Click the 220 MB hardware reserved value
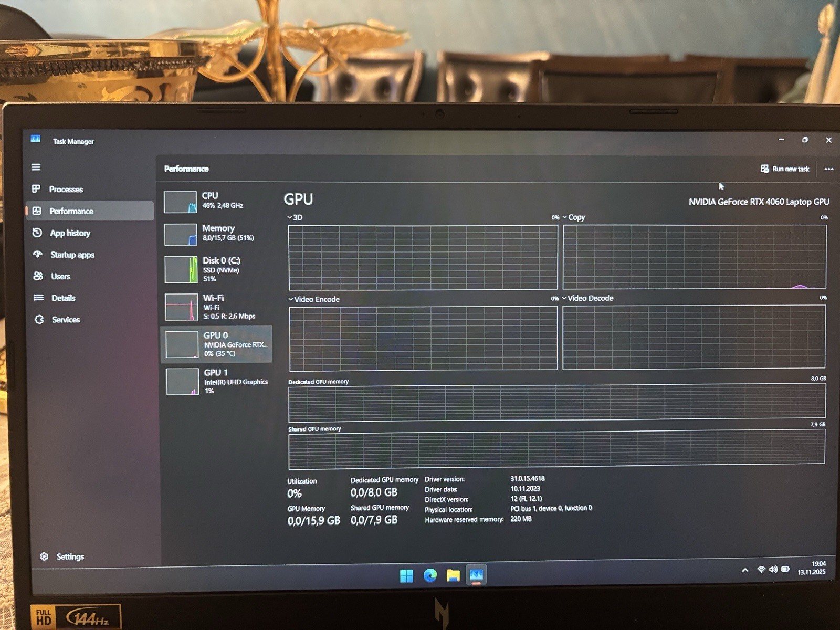The width and height of the screenshot is (840, 630). pos(521,519)
